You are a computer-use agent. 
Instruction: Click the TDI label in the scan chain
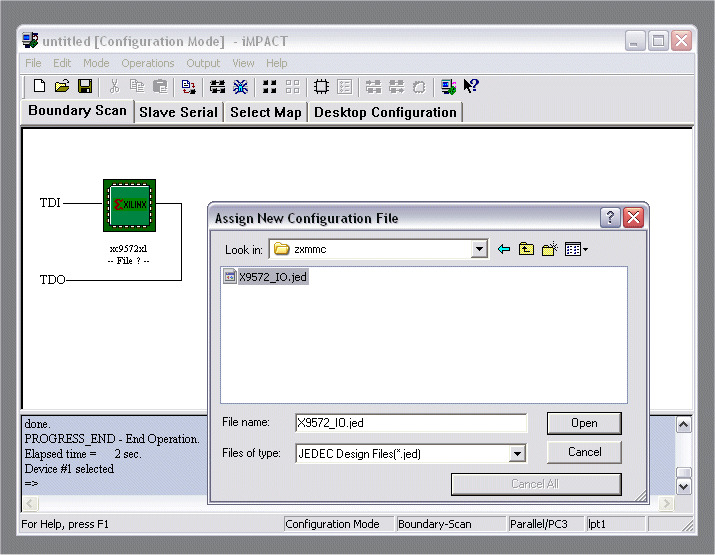tap(50, 202)
